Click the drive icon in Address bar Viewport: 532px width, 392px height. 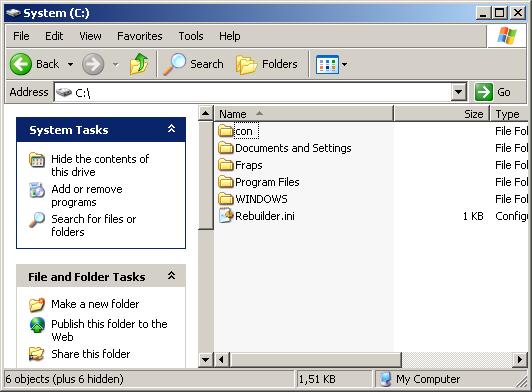click(x=64, y=92)
